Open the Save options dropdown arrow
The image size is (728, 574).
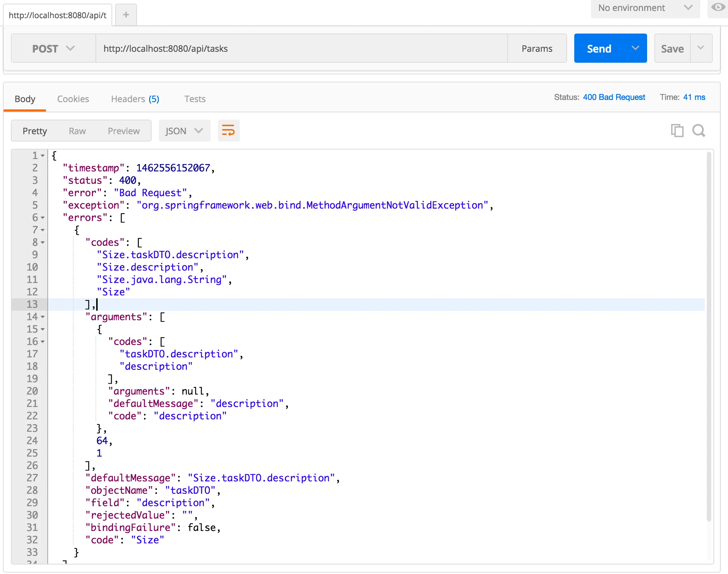701,48
